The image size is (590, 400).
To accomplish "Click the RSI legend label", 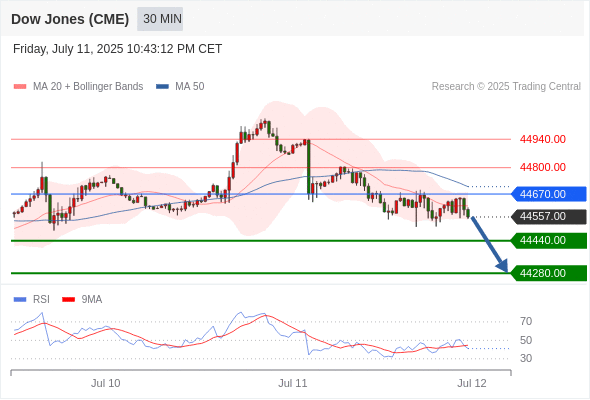I will click(x=41, y=300).
